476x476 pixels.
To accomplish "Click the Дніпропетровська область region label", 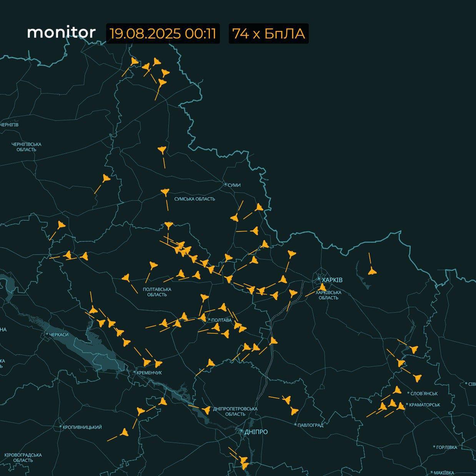I will [x=235, y=411].
